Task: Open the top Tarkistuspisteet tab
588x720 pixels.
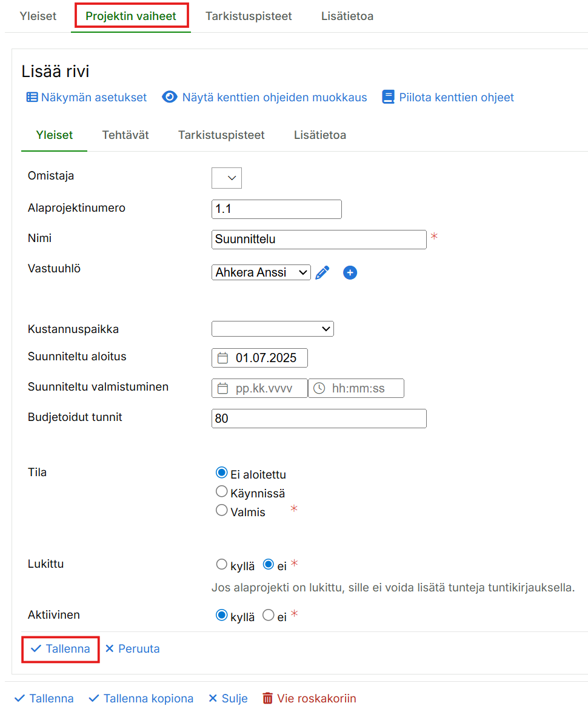Action: (249, 16)
